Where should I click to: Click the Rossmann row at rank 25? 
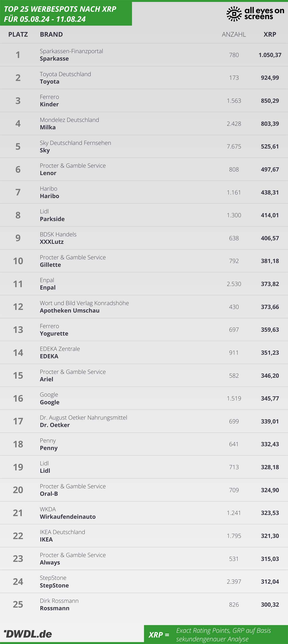[144, 604]
